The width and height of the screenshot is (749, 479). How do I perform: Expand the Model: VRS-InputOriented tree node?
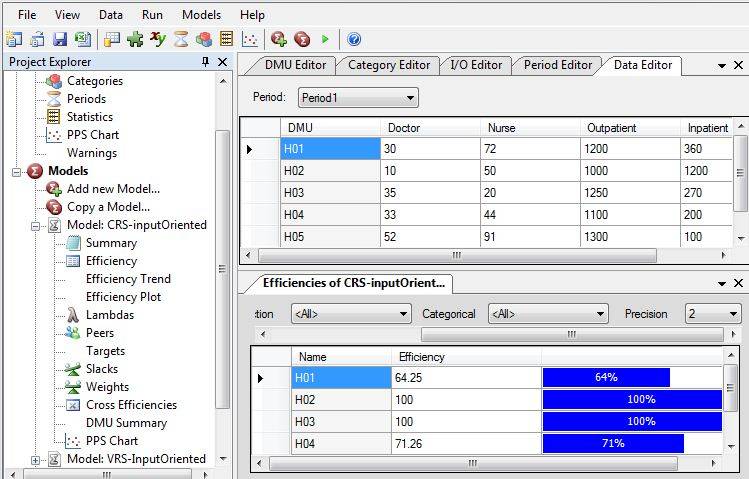point(36,459)
